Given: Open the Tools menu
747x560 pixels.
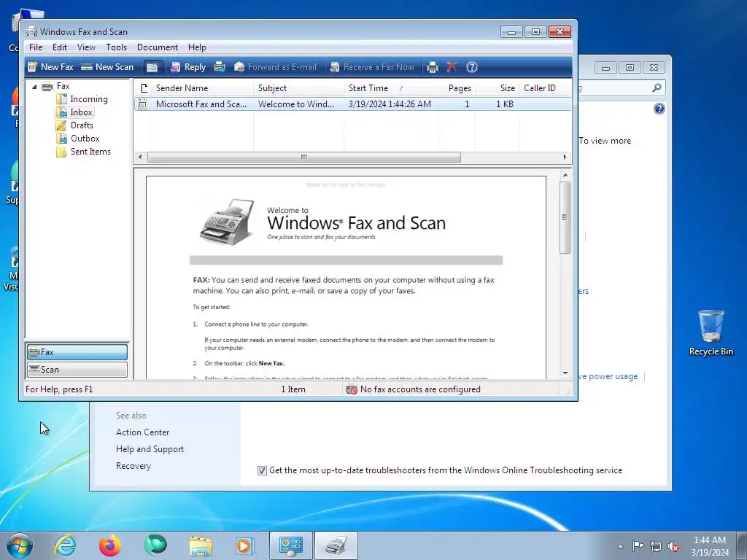Looking at the screenshot, I should click(116, 47).
